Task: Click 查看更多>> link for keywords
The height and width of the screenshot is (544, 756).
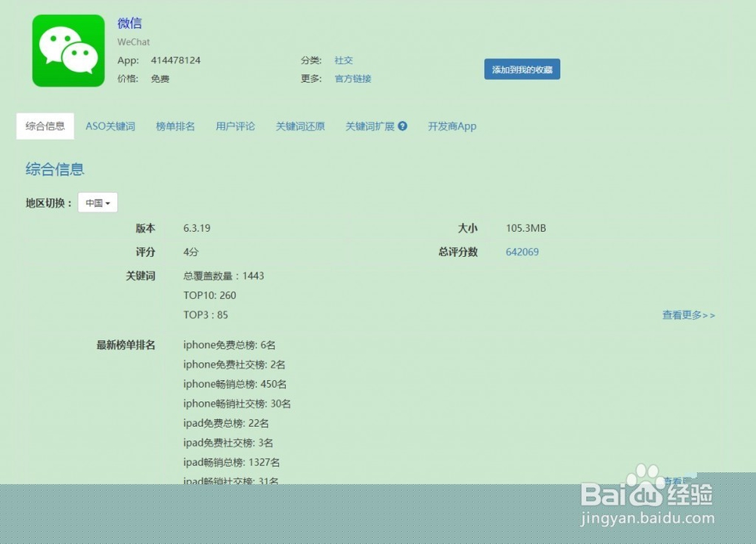Action: click(x=689, y=315)
